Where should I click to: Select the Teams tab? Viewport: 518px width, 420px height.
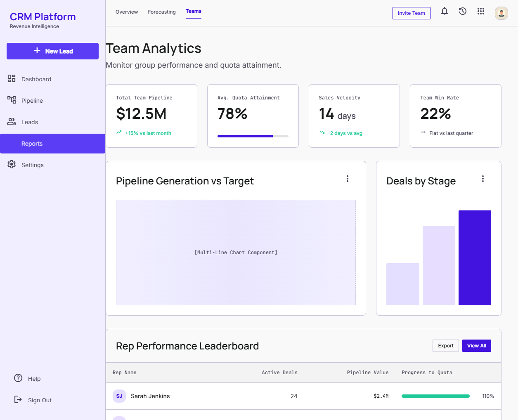[x=194, y=12]
